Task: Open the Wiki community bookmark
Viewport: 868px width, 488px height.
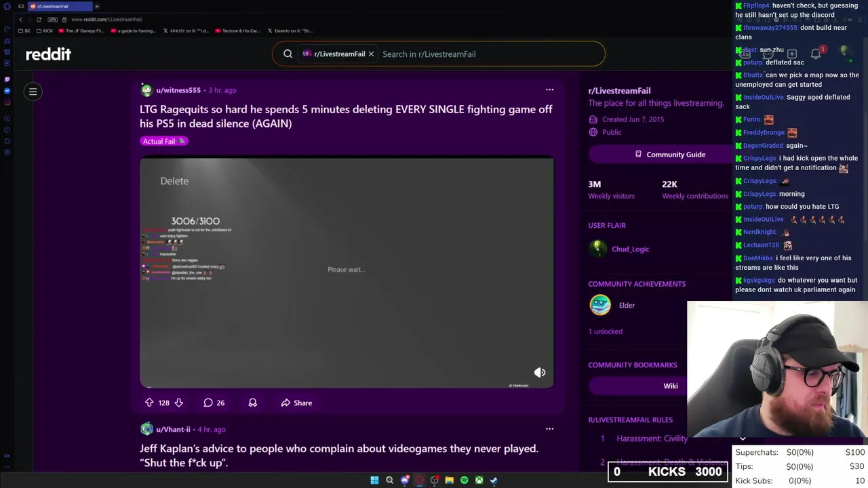Action: pyautogui.click(x=670, y=386)
